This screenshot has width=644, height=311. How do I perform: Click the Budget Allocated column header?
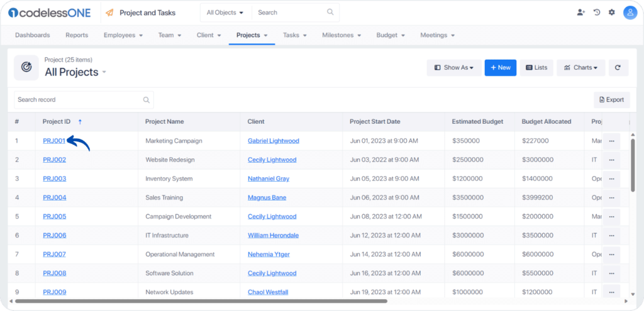click(547, 121)
